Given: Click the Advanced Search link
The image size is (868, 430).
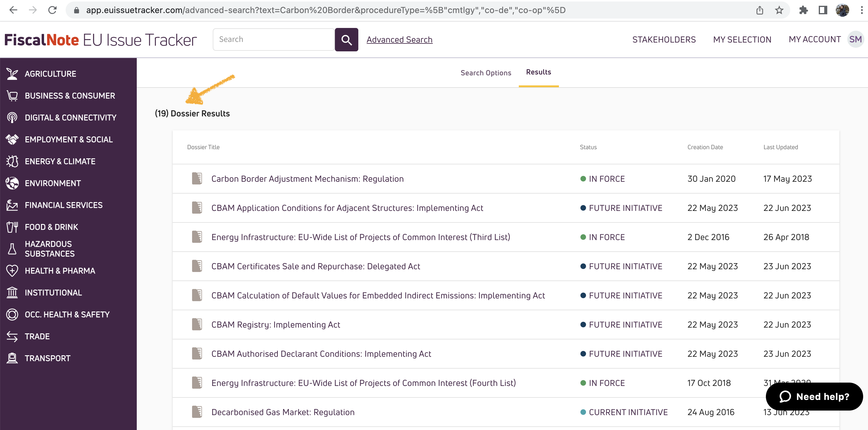Looking at the screenshot, I should (x=399, y=40).
